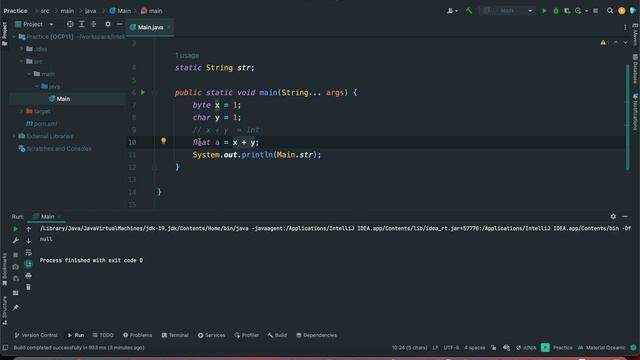The image size is (640, 360).
Task: Open the run configuration selector dropdown
Action: [x=507, y=11]
